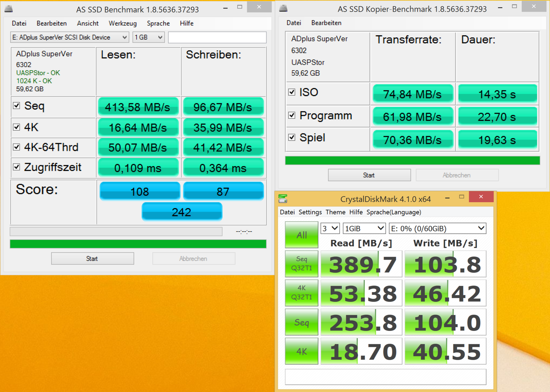550x392 pixels.
Task: Run the plain Seq test in CrystalDiskMark
Action: (302, 322)
